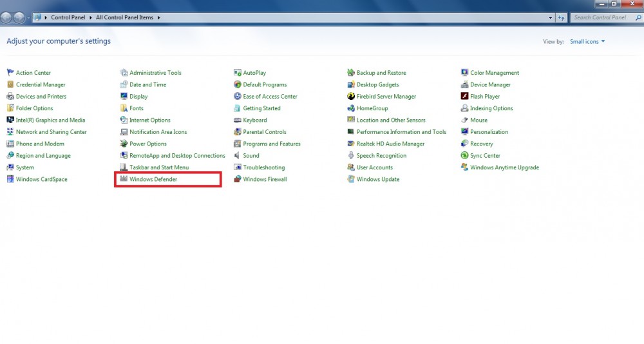Click the Date and Time clock icon
The height and width of the screenshot is (344, 644).
coord(124,84)
